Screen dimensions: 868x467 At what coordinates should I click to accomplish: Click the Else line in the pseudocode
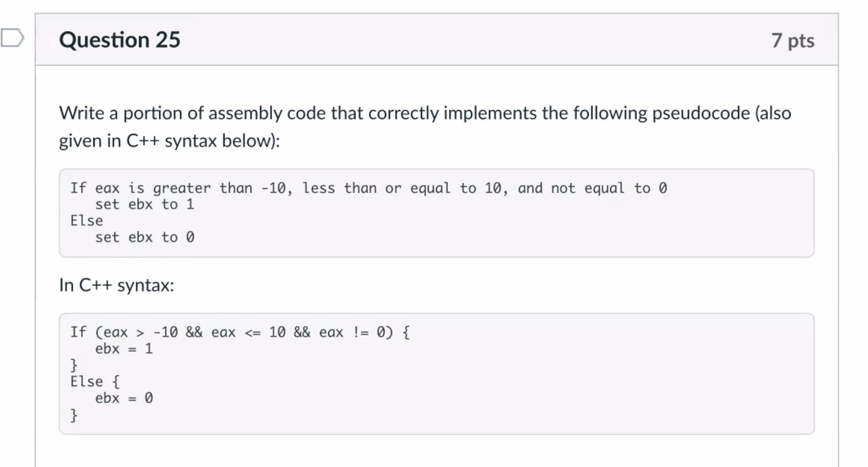[86, 220]
